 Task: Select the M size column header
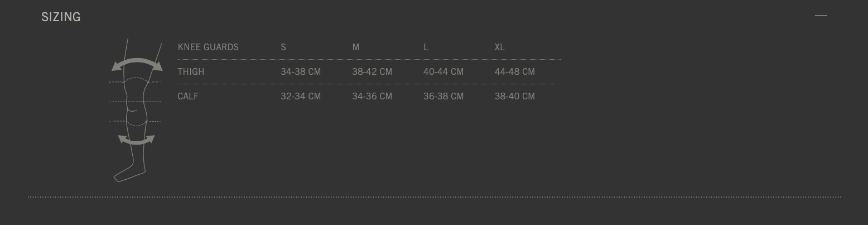(355, 47)
